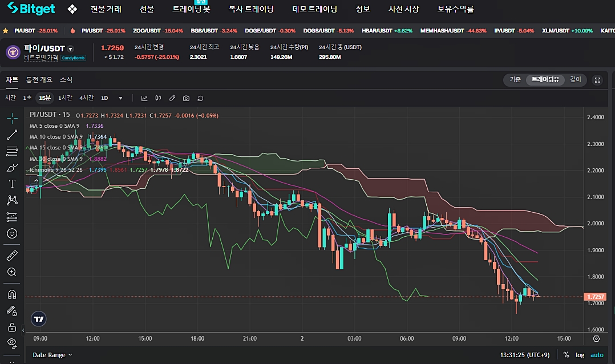Screen dimensions: 615x364
Task: Click the TradingView logo badge
Action: point(38,319)
